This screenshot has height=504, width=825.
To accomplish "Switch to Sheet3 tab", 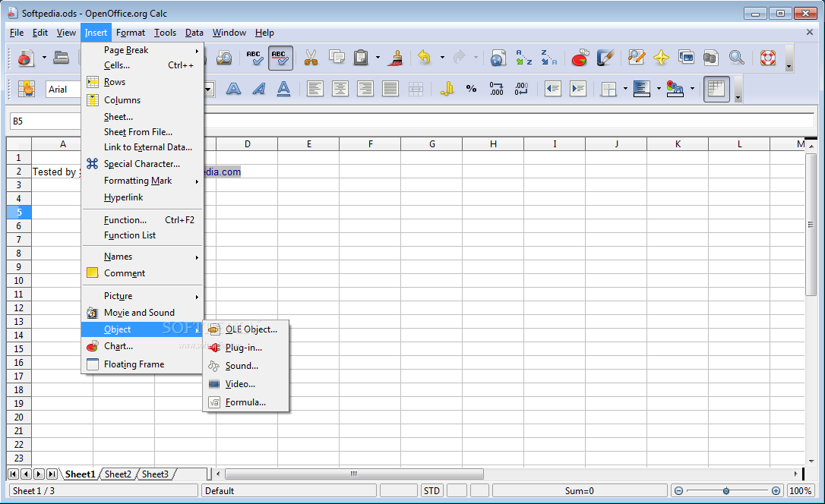I will [x=155, y=474].
